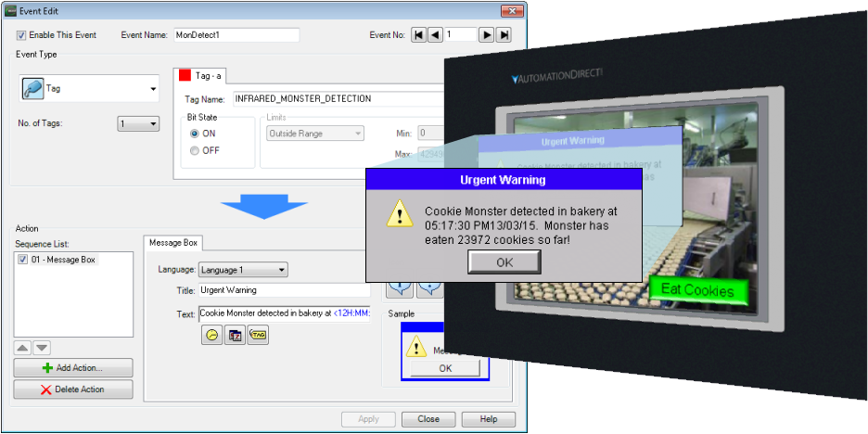Viewport: 868px width, 434px height.
Task: Move selected action up in sequence
Action: tap(22, 348)
